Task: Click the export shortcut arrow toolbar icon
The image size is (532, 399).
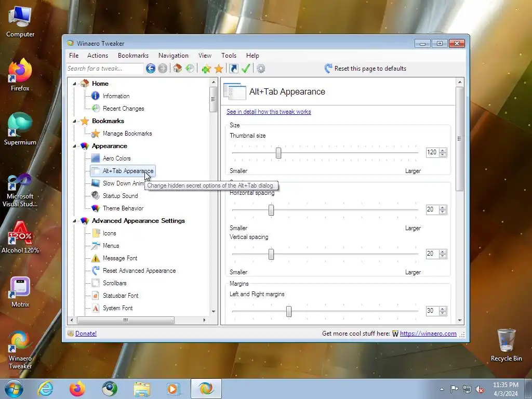Action: (x=234, y=69)
